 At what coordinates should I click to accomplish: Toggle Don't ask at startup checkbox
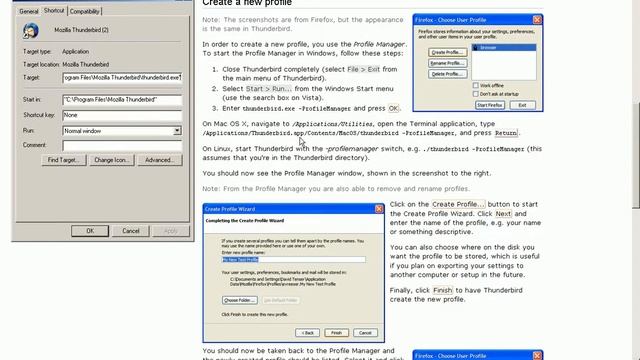(x=476, y=94)
